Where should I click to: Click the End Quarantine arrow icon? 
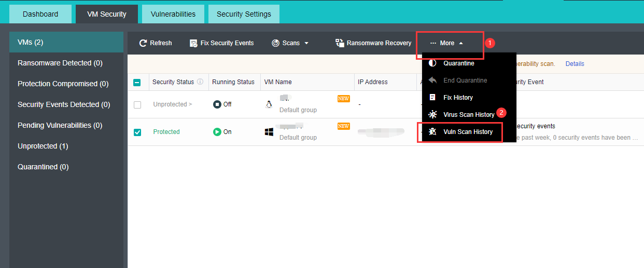tap(432, 81)
